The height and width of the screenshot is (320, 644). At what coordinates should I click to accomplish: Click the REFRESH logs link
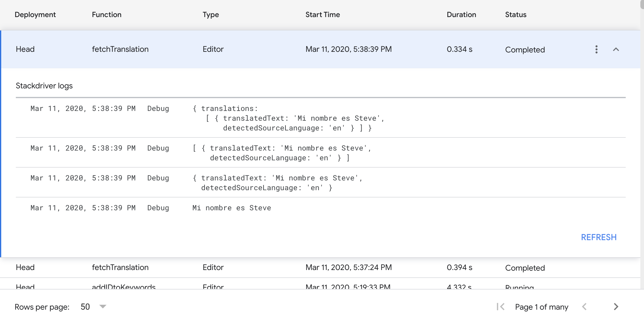coord(598,237)
